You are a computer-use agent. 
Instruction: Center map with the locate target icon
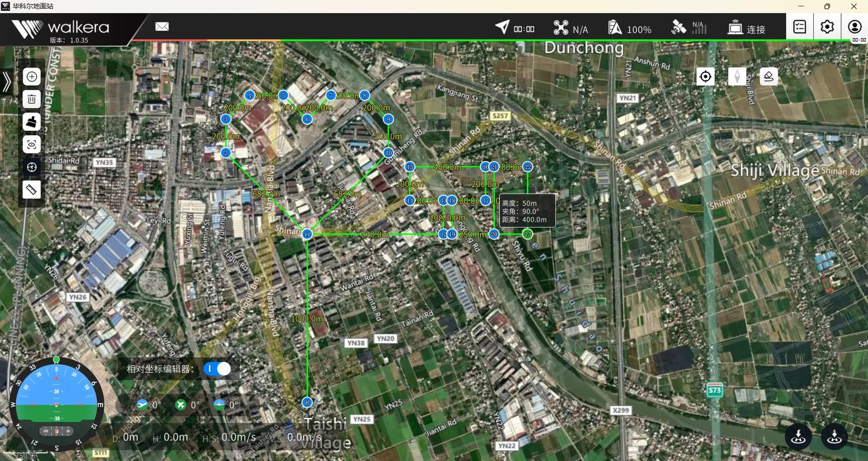click(706, 77)
